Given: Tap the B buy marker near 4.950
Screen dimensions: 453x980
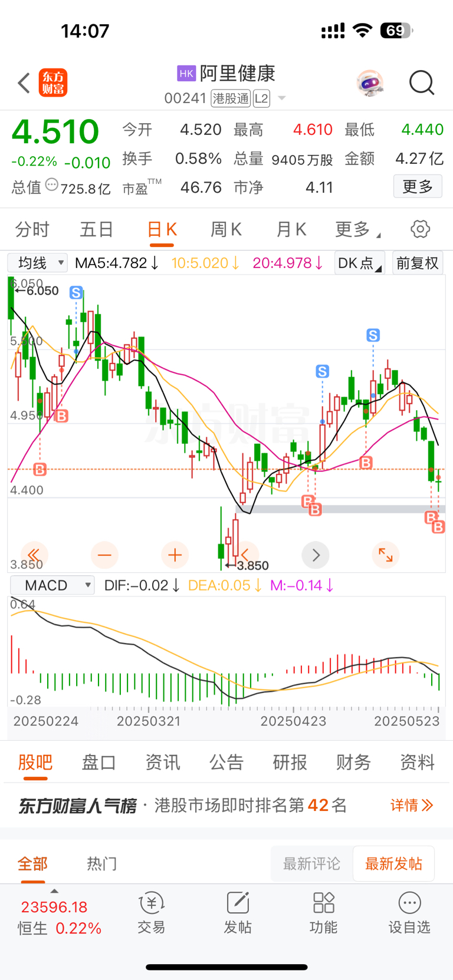Looking at the screenshot, I should tap(61, 416).
